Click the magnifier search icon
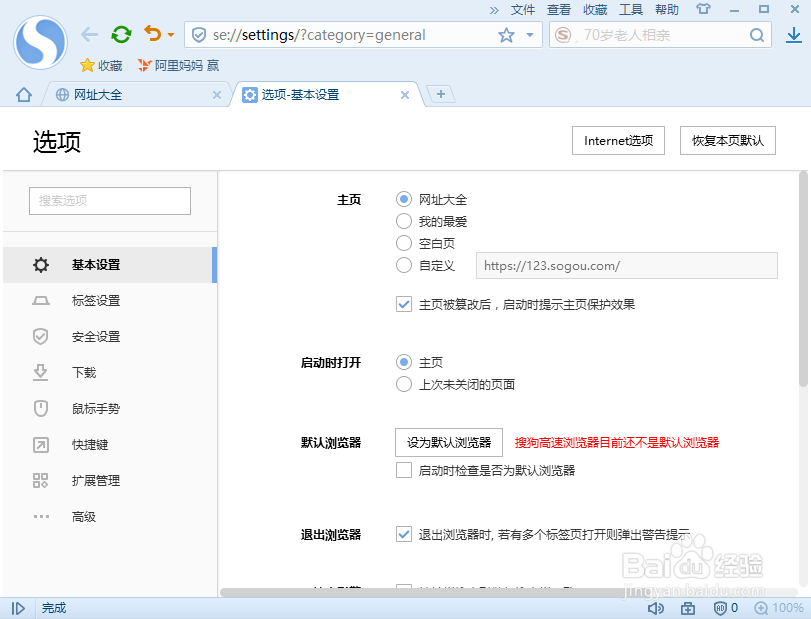 click(757, 35)
